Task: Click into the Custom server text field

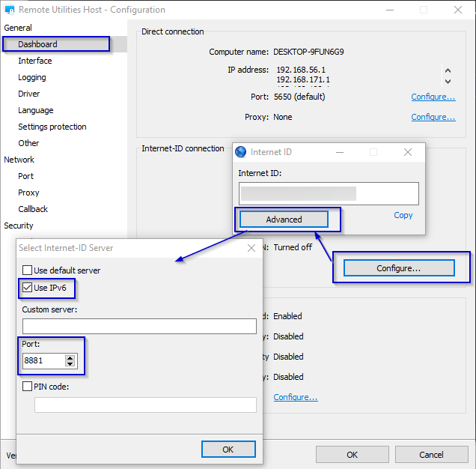Action: pos(139,326)
